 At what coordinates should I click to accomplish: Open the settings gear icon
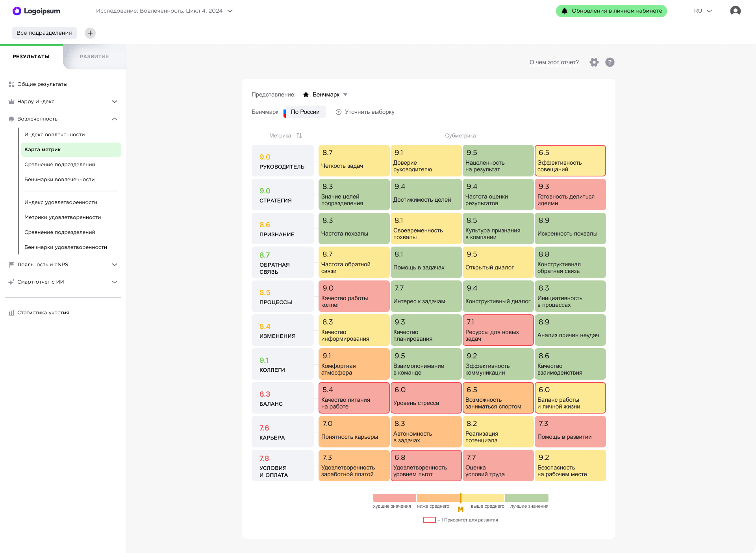click(x=594, y=62)
